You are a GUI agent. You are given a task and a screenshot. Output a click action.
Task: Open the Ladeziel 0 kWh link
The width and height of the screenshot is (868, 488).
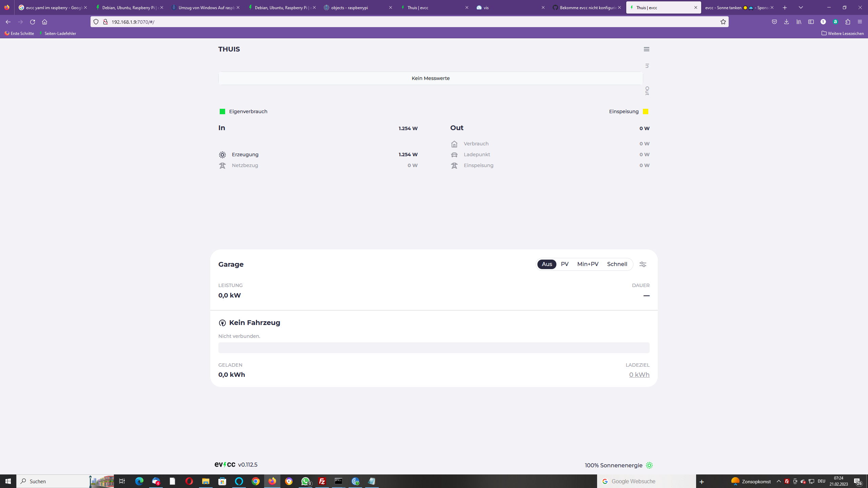point(639,375)
